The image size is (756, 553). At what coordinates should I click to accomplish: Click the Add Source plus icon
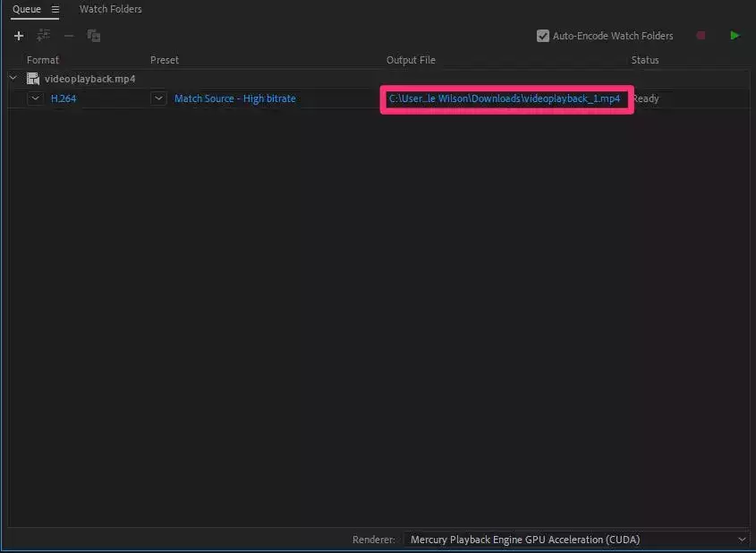19,36
